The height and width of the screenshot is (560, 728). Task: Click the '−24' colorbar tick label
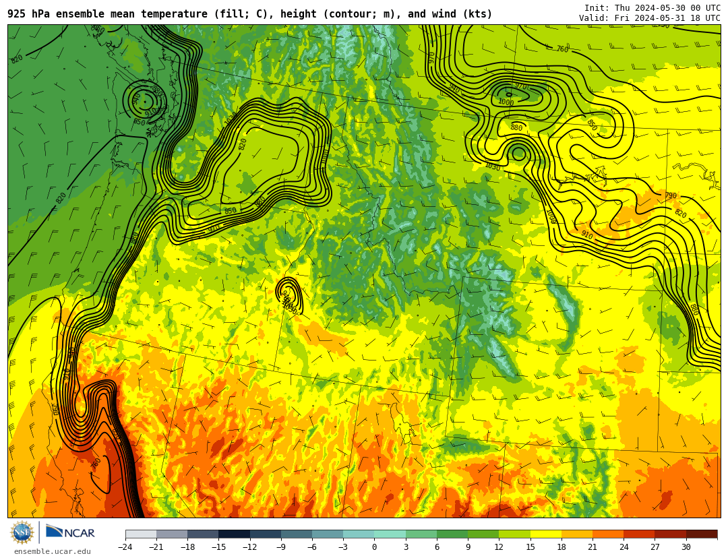125,547
